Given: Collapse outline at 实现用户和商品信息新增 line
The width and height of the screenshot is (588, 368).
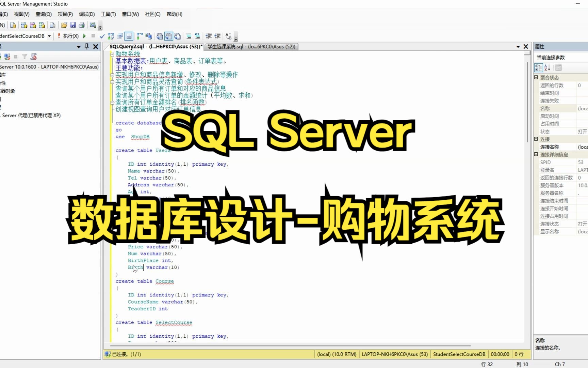Looking at the screenshot, I should point(112,75).
